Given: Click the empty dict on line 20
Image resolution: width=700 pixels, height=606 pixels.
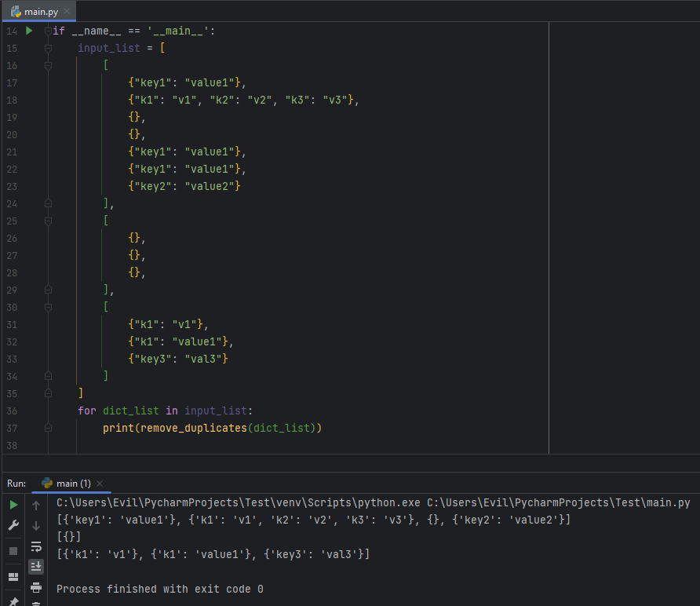Looking at the screenshot, I should 134,134.
